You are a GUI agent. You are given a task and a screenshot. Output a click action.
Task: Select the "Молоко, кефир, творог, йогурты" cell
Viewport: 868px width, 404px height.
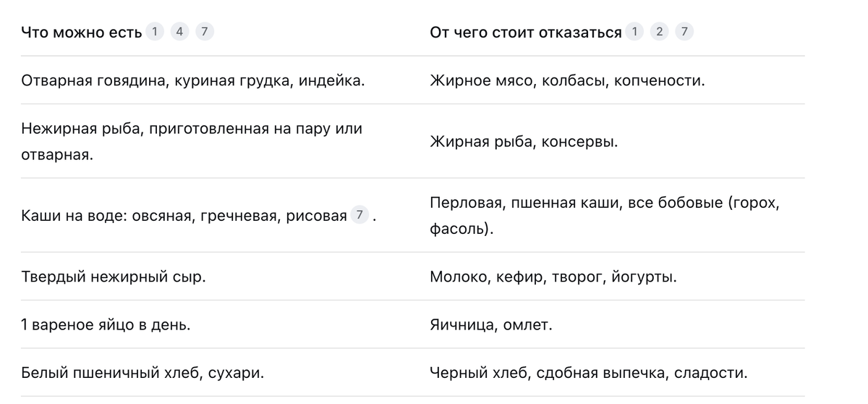(553, 277)
